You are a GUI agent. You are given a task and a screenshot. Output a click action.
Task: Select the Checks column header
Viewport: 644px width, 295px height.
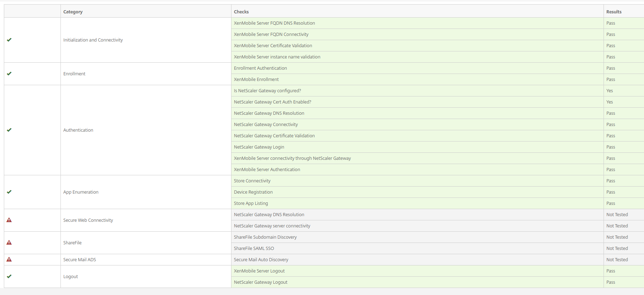(241, 12)
